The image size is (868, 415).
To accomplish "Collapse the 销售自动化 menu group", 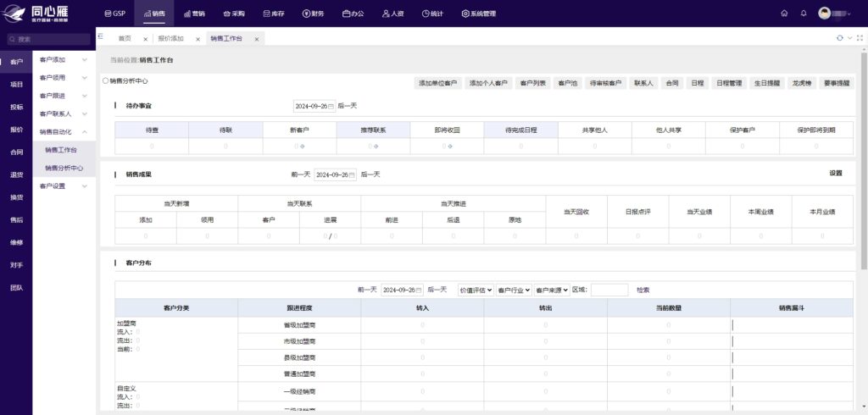I will (63, 132).
